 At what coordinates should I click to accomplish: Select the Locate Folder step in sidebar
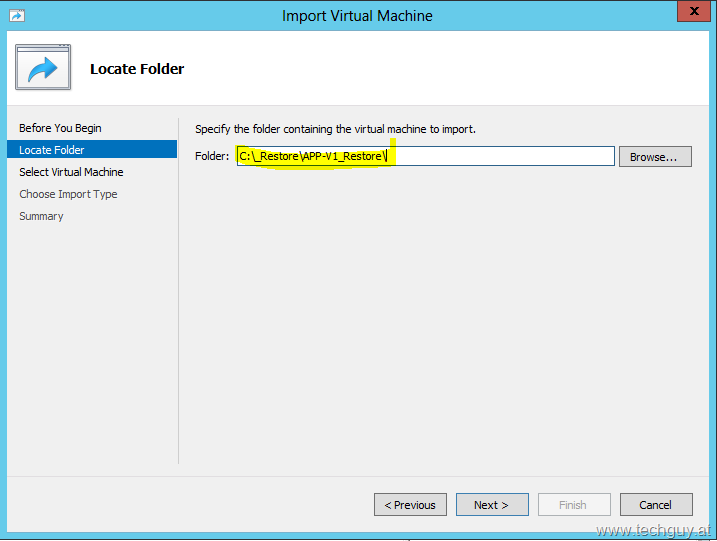tap(52, 150)
